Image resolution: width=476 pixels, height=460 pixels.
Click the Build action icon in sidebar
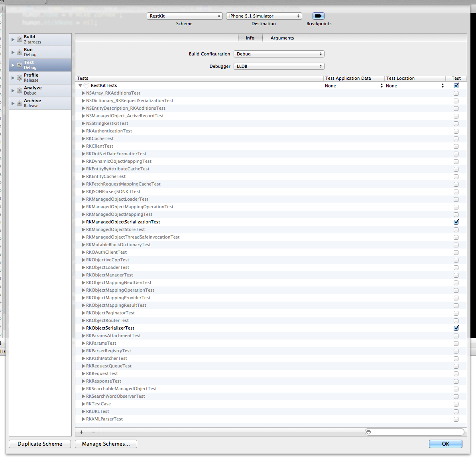pyautogui.click(x=20, y=39)
